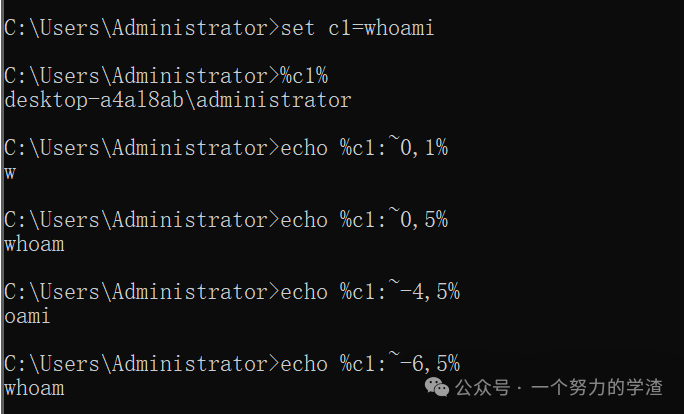Click the first 'C:\Users\Administrator>' prompt
This screenshot has width=684, height=414.
click(142, 28)
